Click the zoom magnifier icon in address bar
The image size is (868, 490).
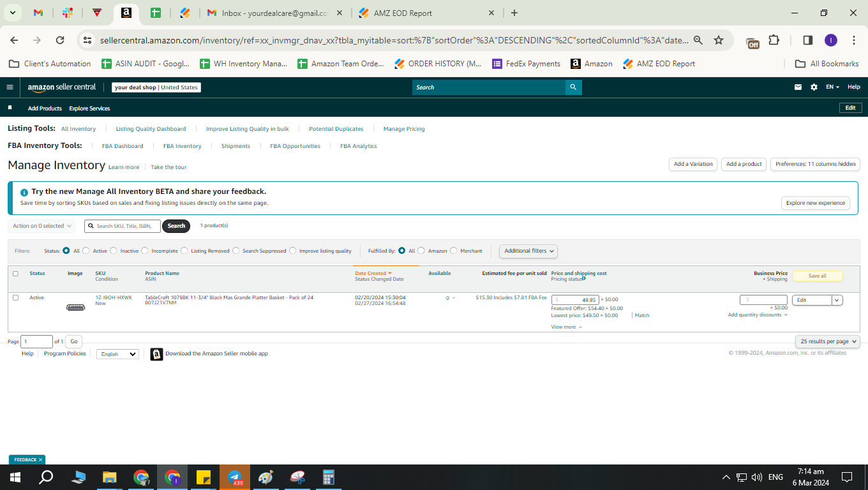(698, 40)
